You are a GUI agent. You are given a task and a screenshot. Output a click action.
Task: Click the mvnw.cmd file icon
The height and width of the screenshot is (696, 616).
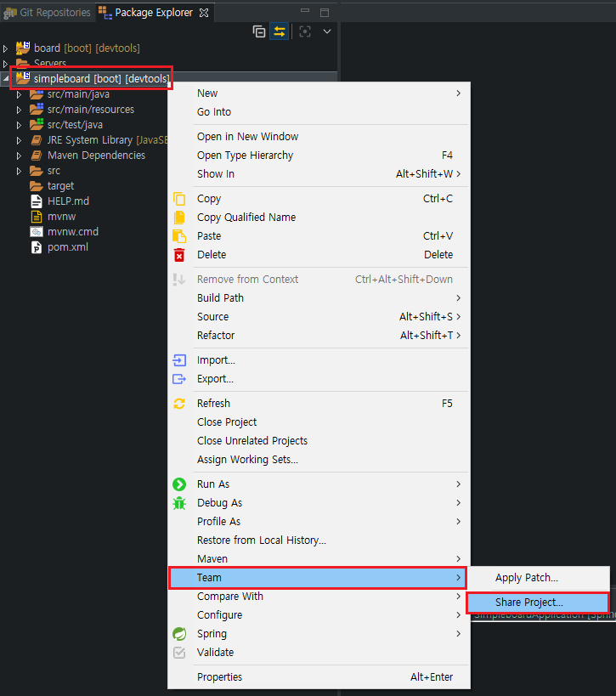pos(37,232)
